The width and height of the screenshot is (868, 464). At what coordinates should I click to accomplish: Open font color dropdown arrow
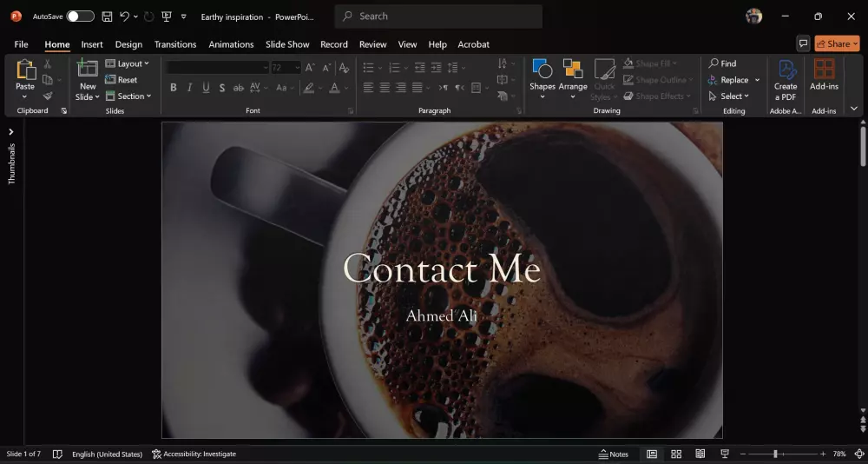pyautogui.click(x=346, y=88)
